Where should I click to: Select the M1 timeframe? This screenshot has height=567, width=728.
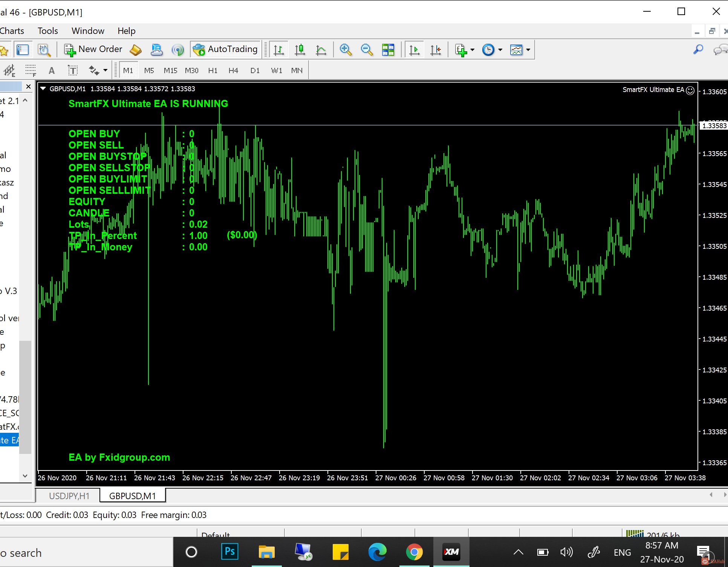point(128,70)
